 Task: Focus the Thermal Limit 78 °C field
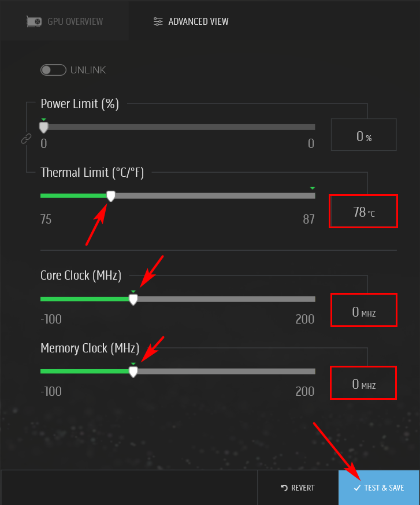[363, 212]
